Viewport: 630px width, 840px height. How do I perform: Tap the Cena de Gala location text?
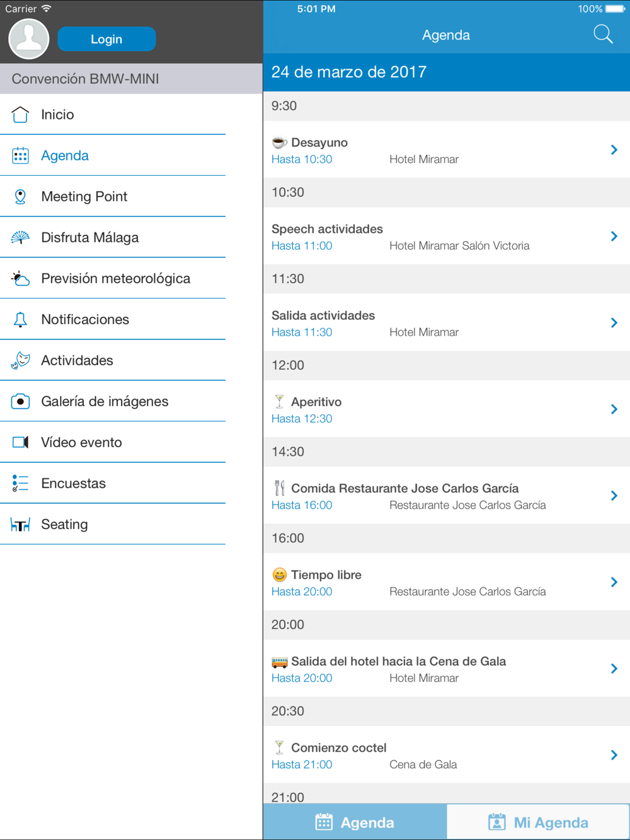(423, 764)
